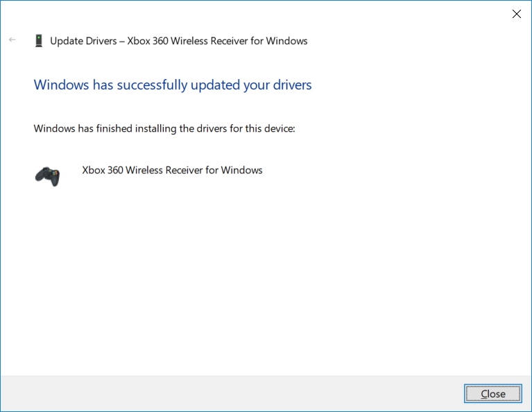The image size is (532, 412).
Task: Click device name beside the controller icon
Action: (172, 170)
